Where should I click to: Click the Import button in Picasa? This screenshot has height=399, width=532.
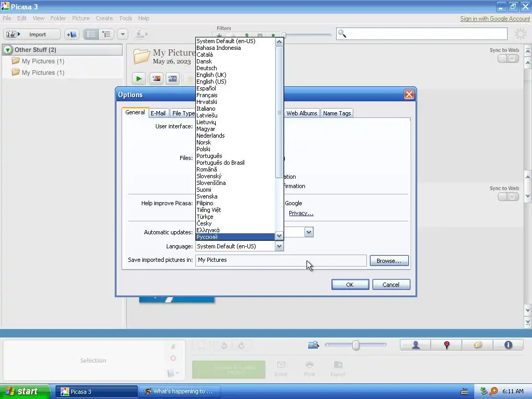pos(32,34)
